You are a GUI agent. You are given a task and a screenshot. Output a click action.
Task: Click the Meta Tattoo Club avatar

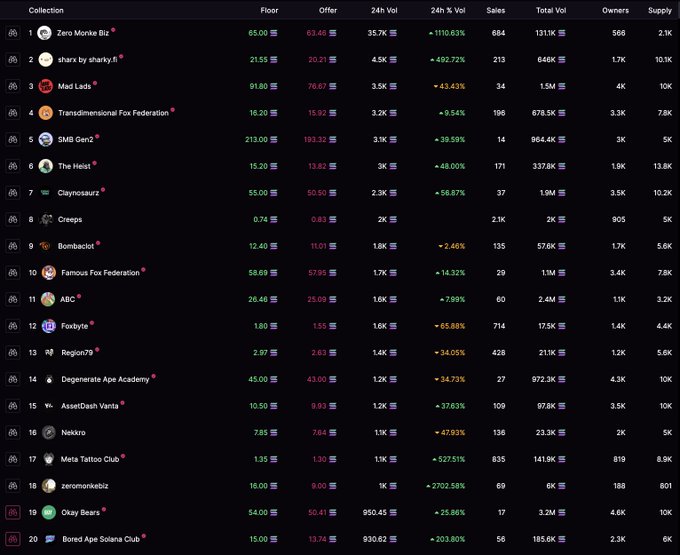(49, 459)
